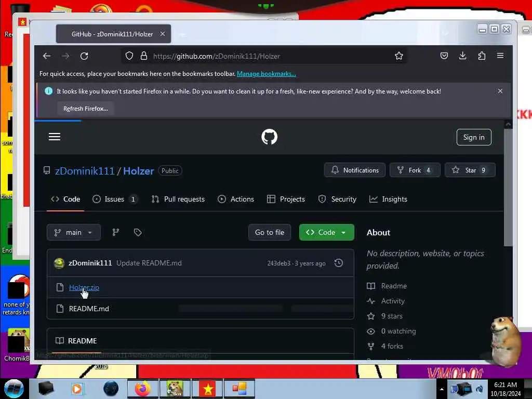Open the Pull requests tab
The width and height of the screenshot is (532, 399).
click(x=178, y=199)
